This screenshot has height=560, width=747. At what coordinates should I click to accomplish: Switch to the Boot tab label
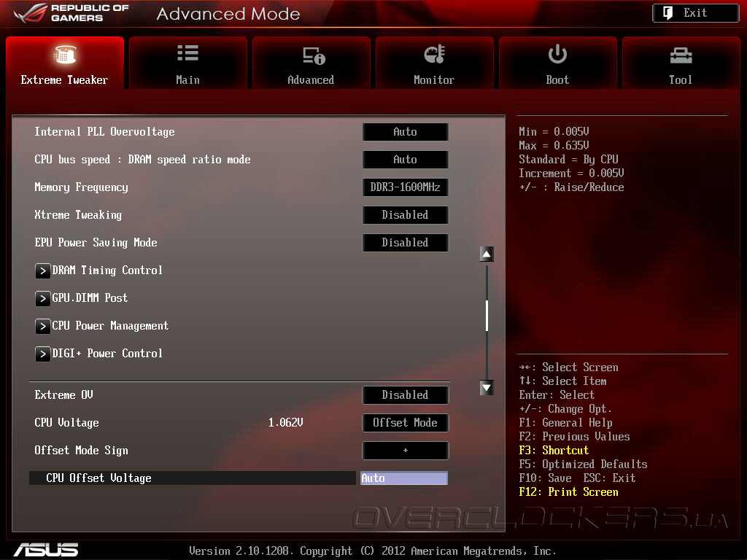557,80
